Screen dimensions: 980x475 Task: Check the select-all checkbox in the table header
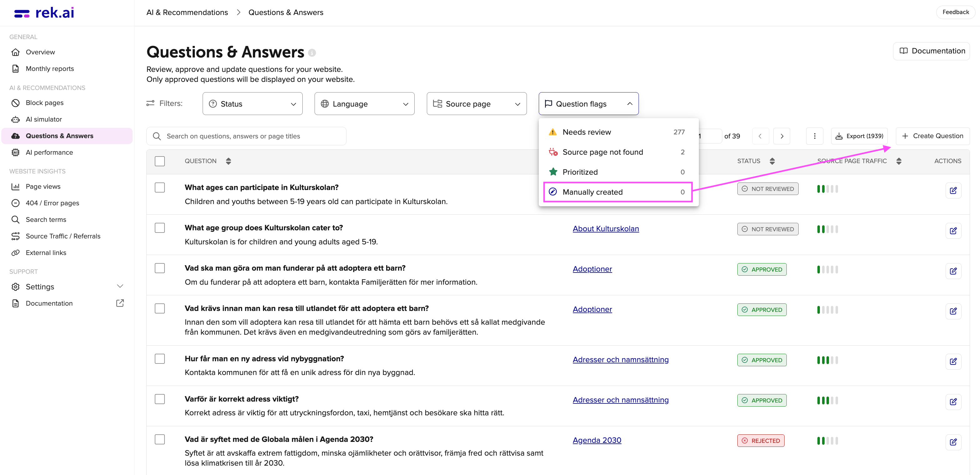tap(160, 161)
